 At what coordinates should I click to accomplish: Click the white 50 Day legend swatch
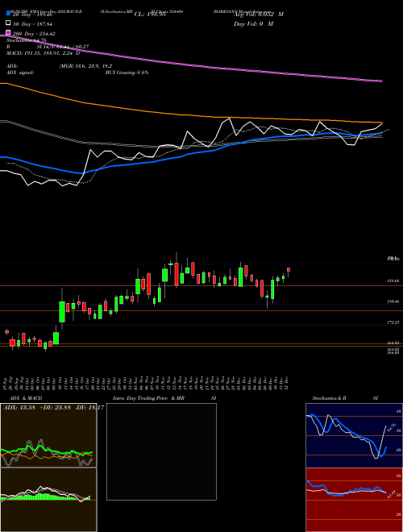8,23
